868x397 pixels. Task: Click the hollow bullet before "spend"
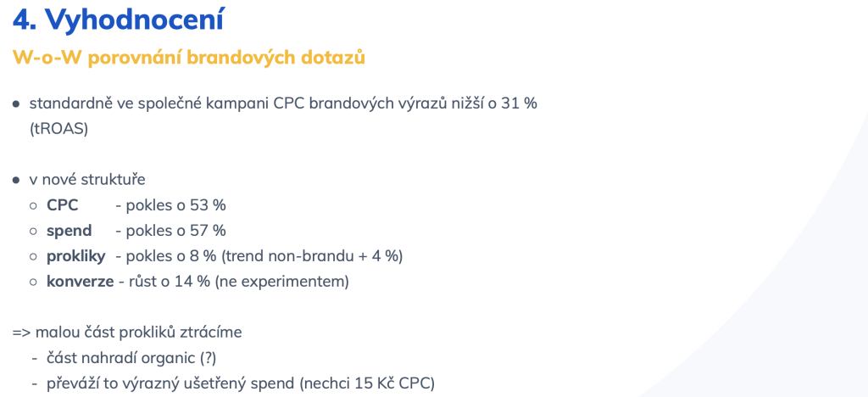pos(34,232)
